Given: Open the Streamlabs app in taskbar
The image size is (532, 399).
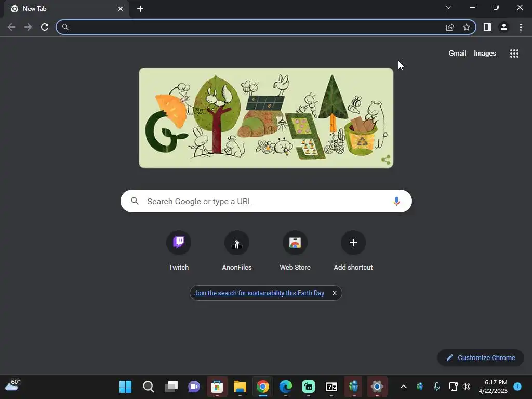Looking at the screenshot, I should point(309,387).
